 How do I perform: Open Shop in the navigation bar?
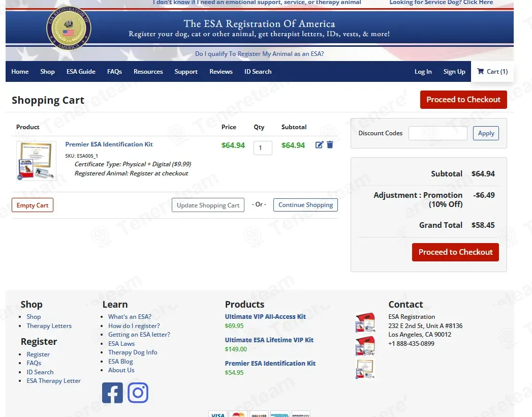click(x=47, y=72)
